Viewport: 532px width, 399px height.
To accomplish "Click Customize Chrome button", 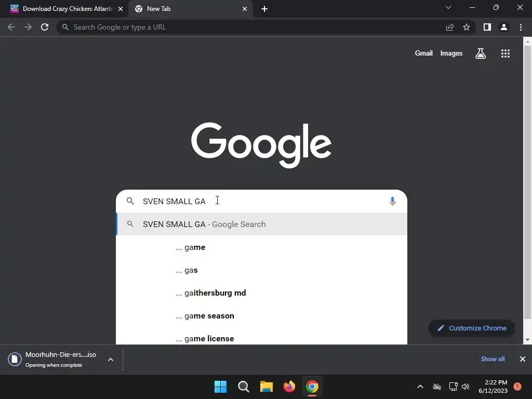I will click(472, 328).
